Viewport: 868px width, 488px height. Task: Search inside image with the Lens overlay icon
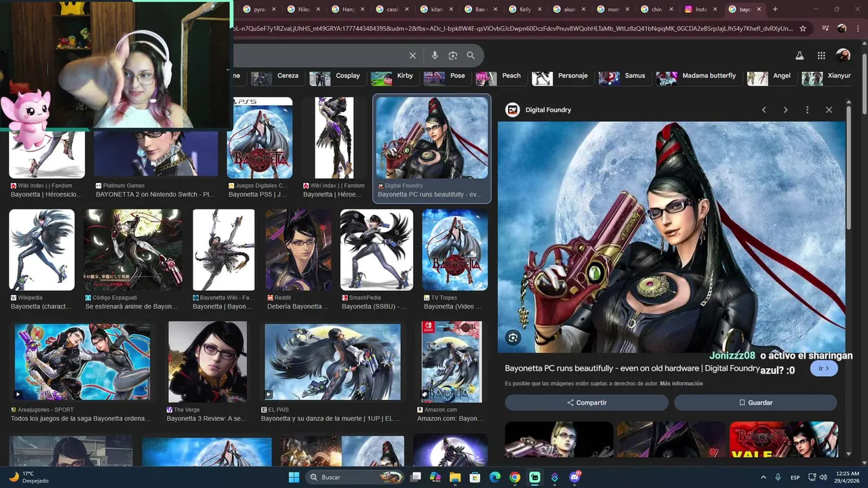pos(513,338)
